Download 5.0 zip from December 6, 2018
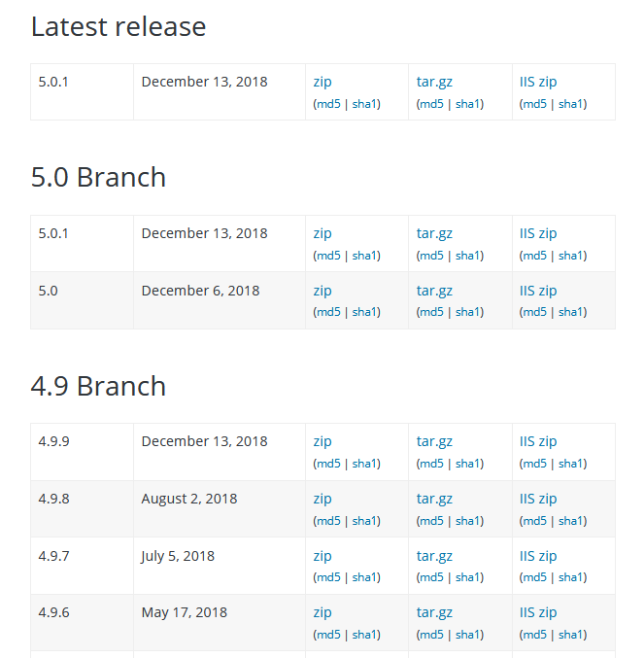Image resolution: width=644 pixels, height=658 pixels. 322,291
